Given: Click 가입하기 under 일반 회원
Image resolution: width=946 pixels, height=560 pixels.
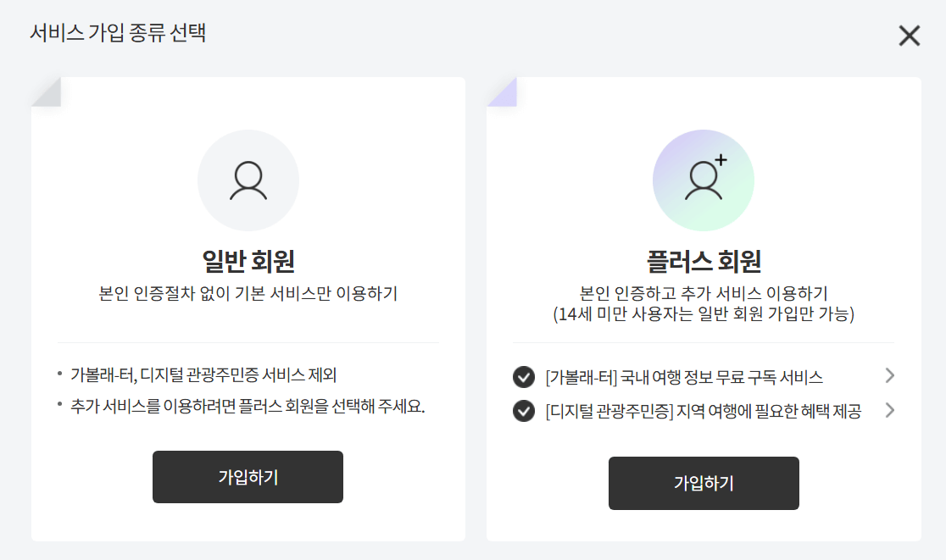Looking at the screenshot, I should [248, 476].
